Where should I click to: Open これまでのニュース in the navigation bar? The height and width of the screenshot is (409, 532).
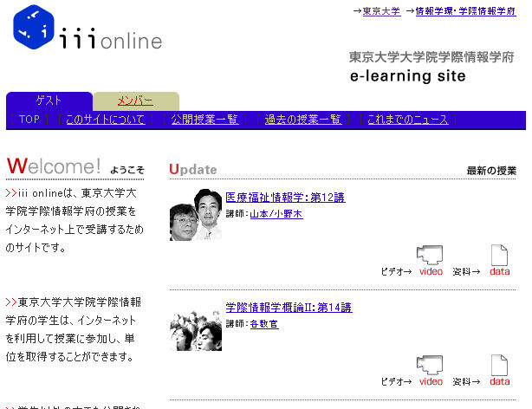(x=407, y=120)
